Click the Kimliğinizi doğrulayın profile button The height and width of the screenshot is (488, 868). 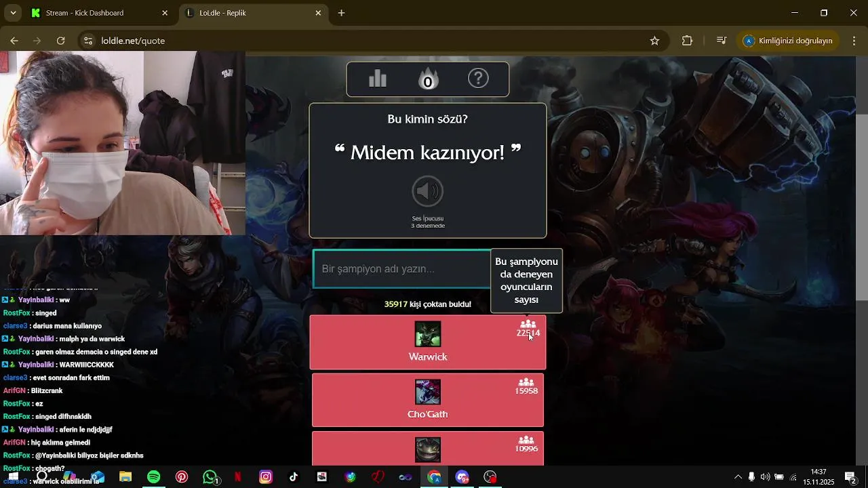pos(788,41)
